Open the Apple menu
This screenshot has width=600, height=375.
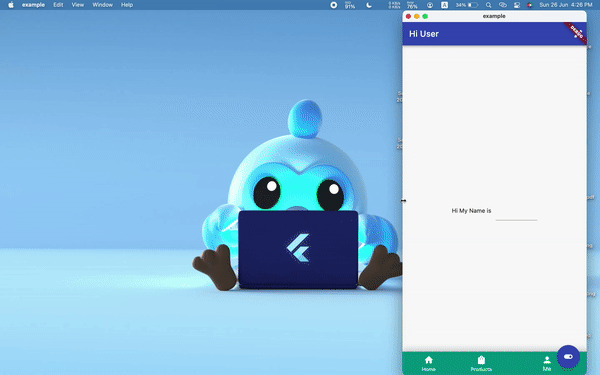point(11,5)
